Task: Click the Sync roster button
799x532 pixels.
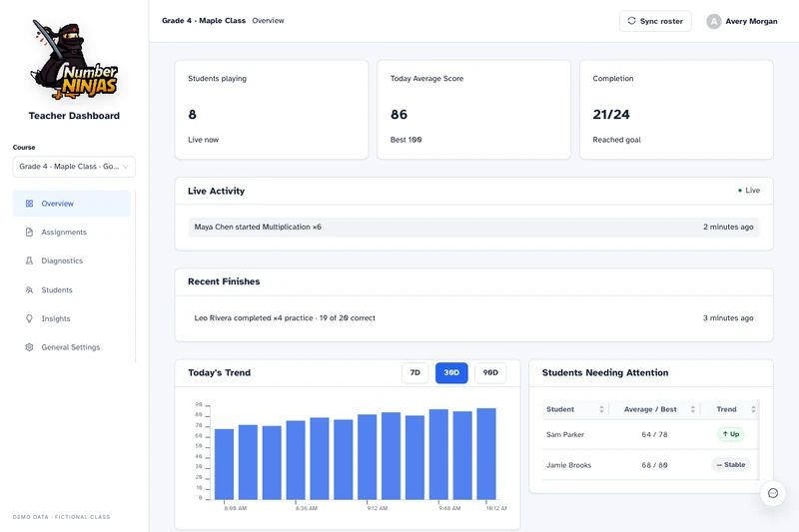Action: coord(655,21)
